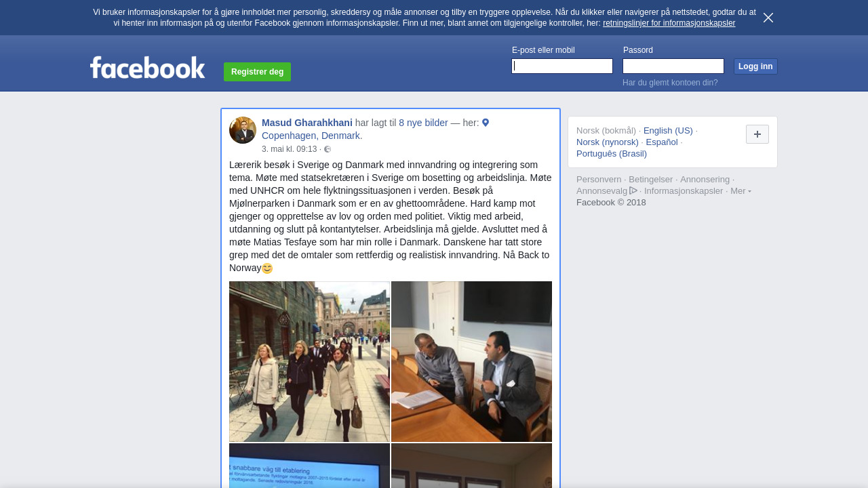Open the Informasjonskapsler footer link

684,191
